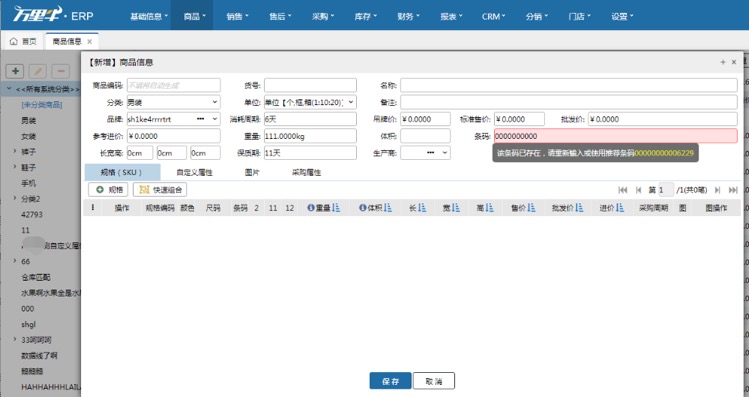The height and width of the screenshot is (397, 749).
Task: Switch to the 图片 tab
Action: (252, 172)
